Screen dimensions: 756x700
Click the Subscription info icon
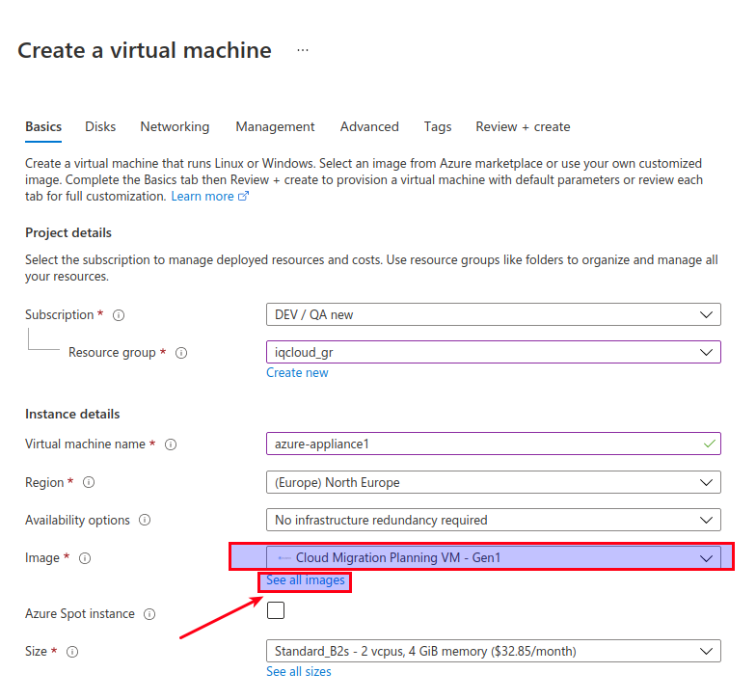119,315
